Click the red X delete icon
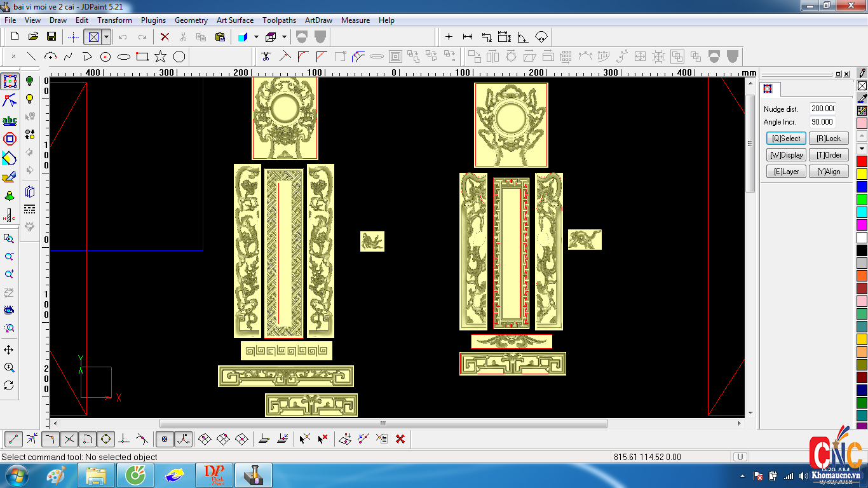868x488 pixels. [x=165, y=37]
